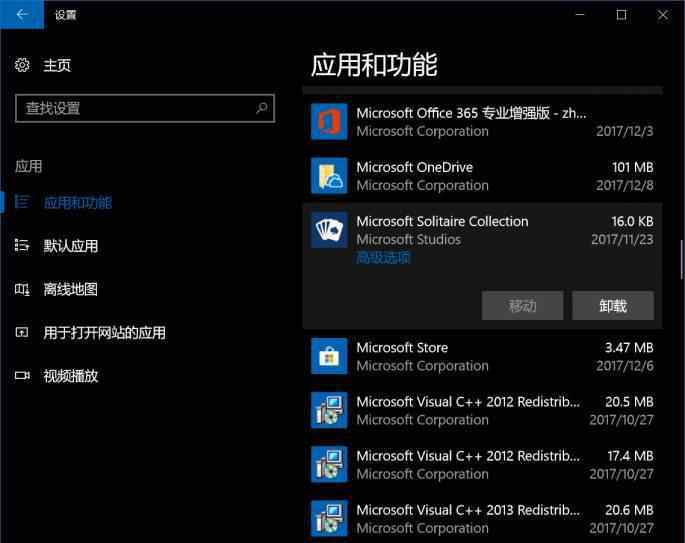
Task: Click the 2017/12/3 Office install date
Action: 625,131
